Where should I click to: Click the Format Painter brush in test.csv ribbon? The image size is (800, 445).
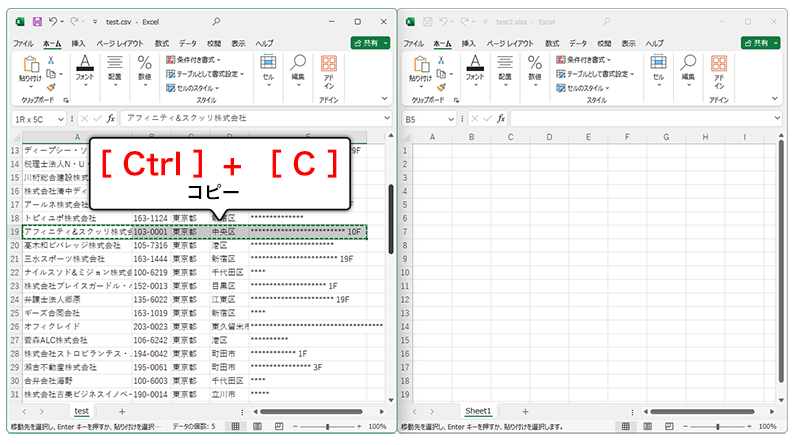(x=50, y=87)
